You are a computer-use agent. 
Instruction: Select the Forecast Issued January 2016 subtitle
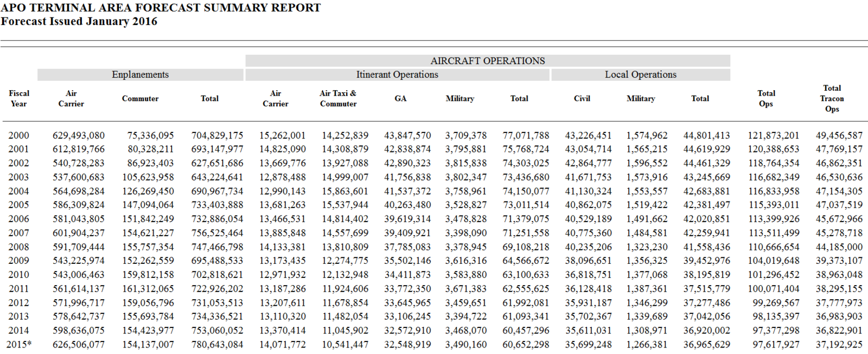tap(79, 22)
